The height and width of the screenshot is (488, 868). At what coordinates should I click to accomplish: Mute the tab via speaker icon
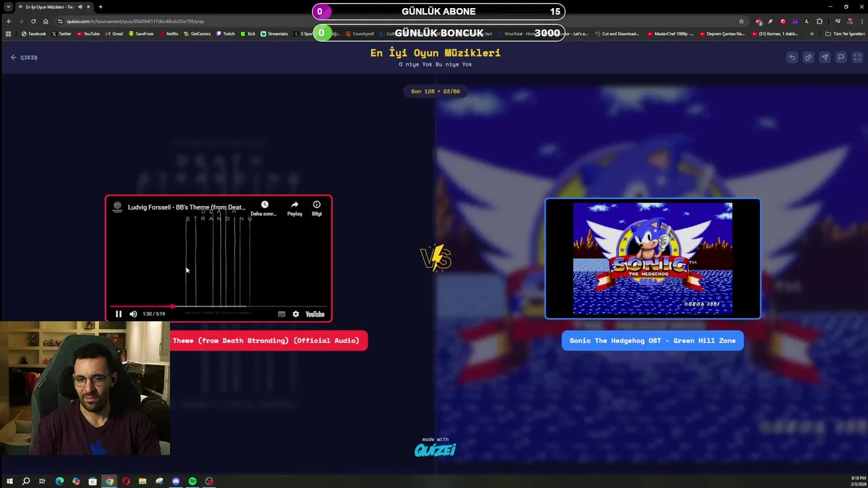[x=80, y=7]
